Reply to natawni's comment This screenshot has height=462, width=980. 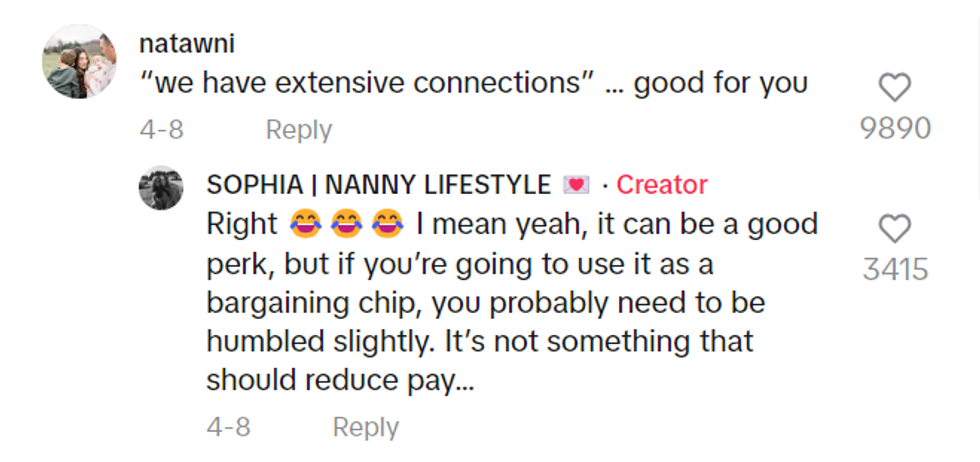tap(298, 130)
